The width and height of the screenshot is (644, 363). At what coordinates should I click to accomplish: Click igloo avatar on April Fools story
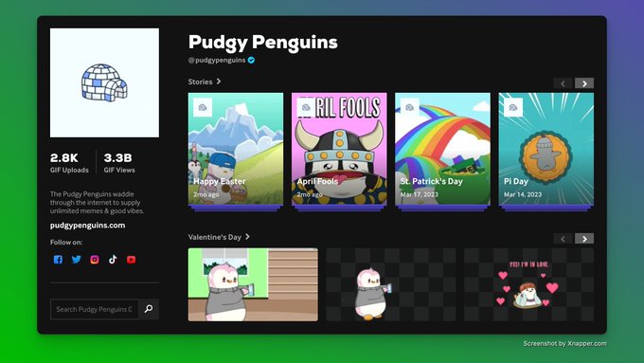coord(306,107)
